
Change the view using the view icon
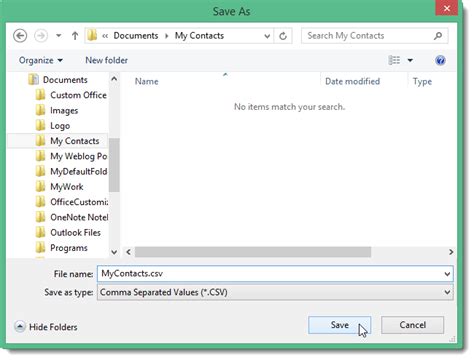point(394,60)
